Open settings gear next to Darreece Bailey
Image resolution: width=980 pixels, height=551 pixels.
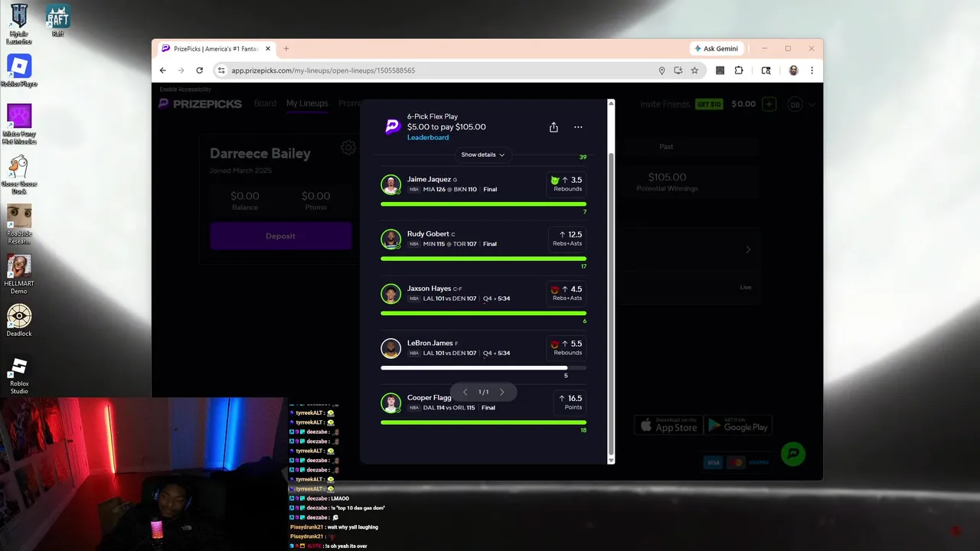point(348,148)
